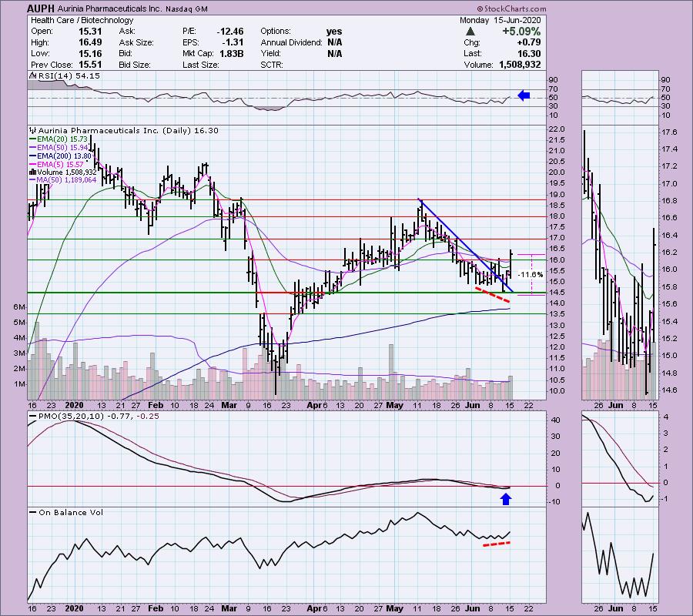Click the Open value 15.31
The height and width of the screenshot is (616, 693).
pos(91,32)
